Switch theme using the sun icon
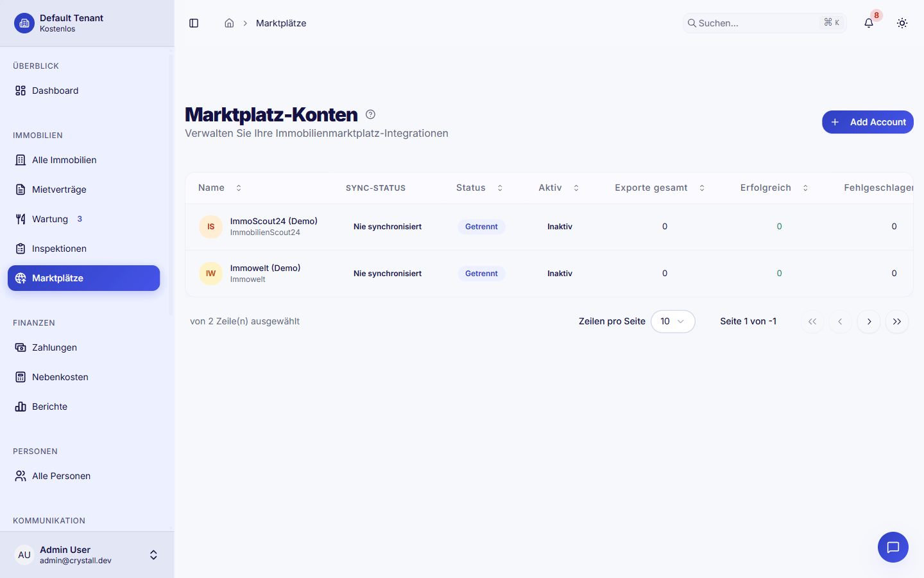Screen dimensions: 924x578 coord(902,23)
